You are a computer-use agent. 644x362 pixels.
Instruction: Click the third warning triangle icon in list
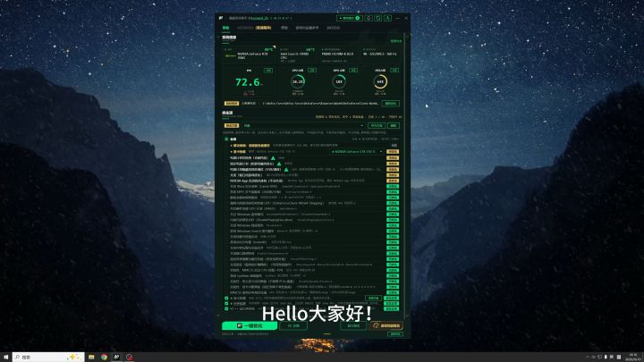click(x=286, y=169)
